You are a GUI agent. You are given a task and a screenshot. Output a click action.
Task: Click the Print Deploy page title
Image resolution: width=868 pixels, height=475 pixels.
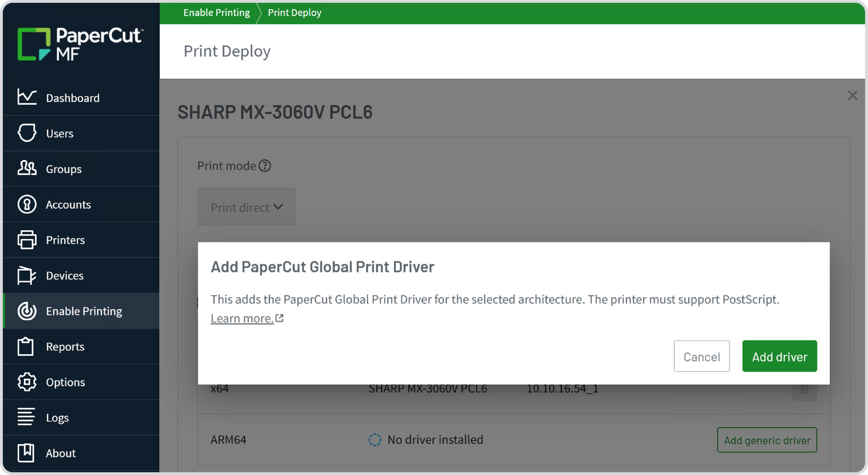[x=227, y=51]
